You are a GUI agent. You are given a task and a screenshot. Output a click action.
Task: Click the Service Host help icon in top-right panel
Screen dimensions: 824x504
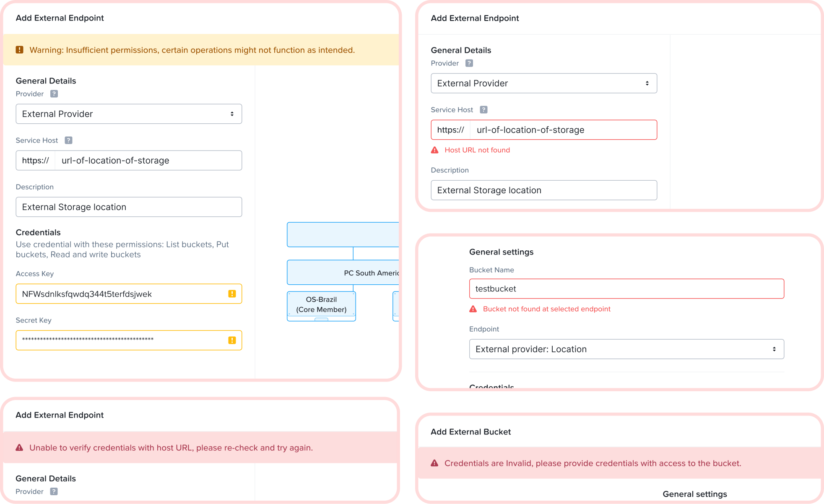pyautogui.click(x=483, y=110)
